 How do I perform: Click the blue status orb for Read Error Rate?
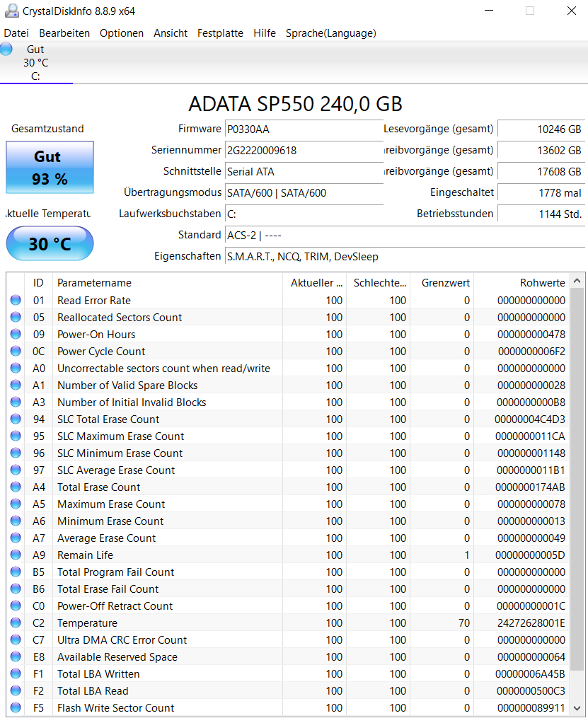[x=16, y=300]
